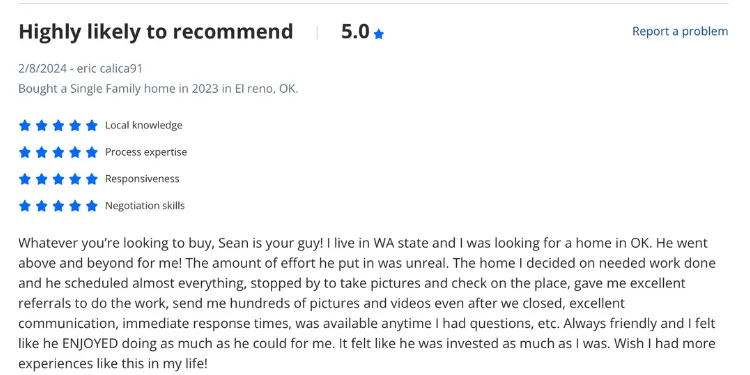The image size is (750, 375).
Task: Click the Report a problem link
Action: (x=680, y=31)
